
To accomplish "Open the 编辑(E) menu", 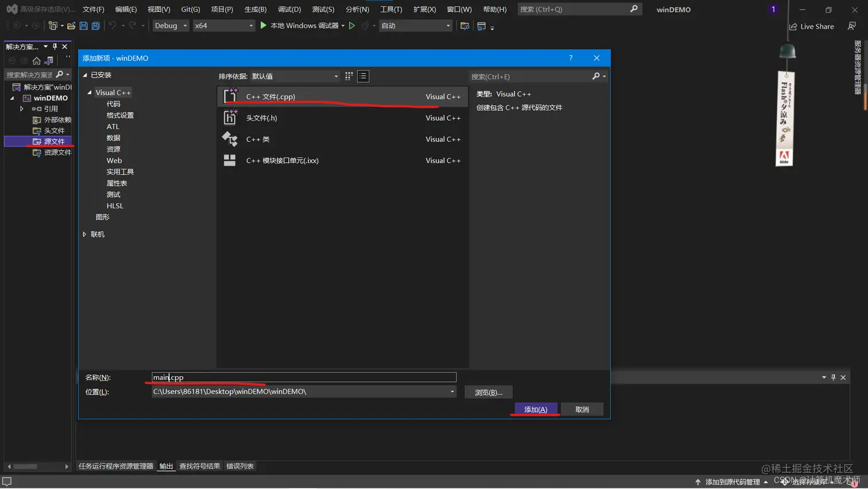I will [x=126, y=9].
